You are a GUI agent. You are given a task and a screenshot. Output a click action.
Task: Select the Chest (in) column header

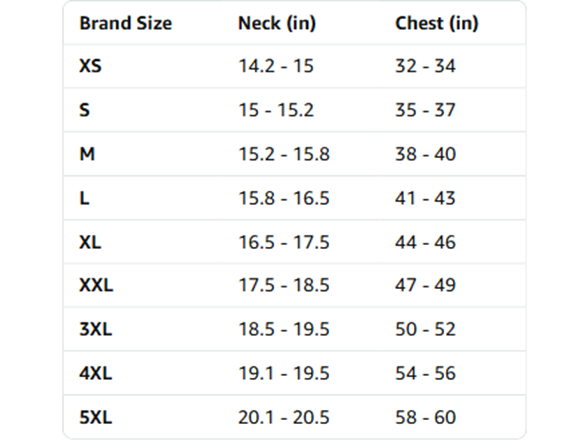pos(437,23)
